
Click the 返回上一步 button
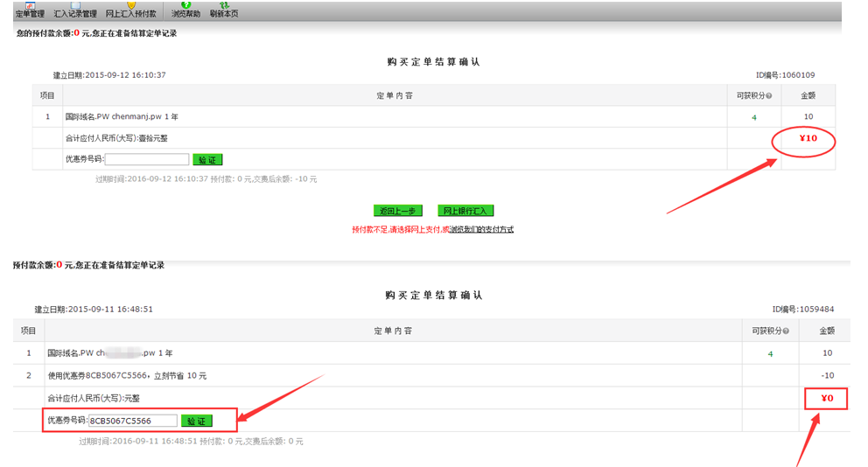click(x=398, y=211)
